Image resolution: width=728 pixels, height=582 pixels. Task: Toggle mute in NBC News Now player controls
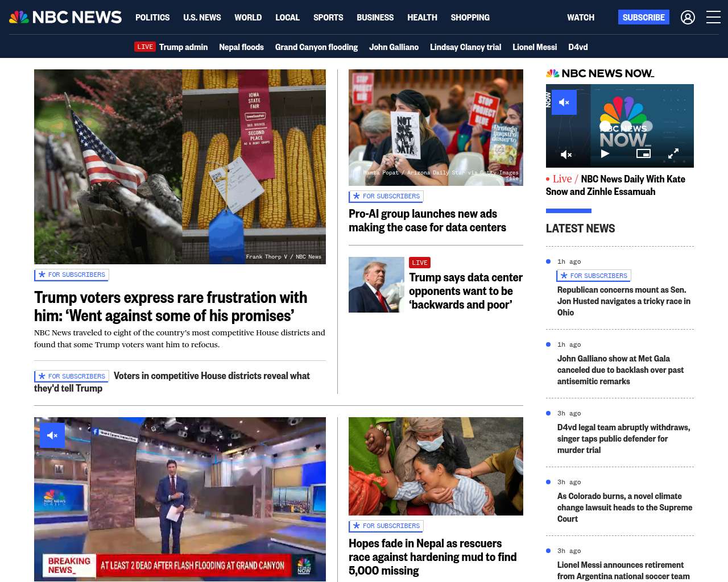tap(566, 154)
